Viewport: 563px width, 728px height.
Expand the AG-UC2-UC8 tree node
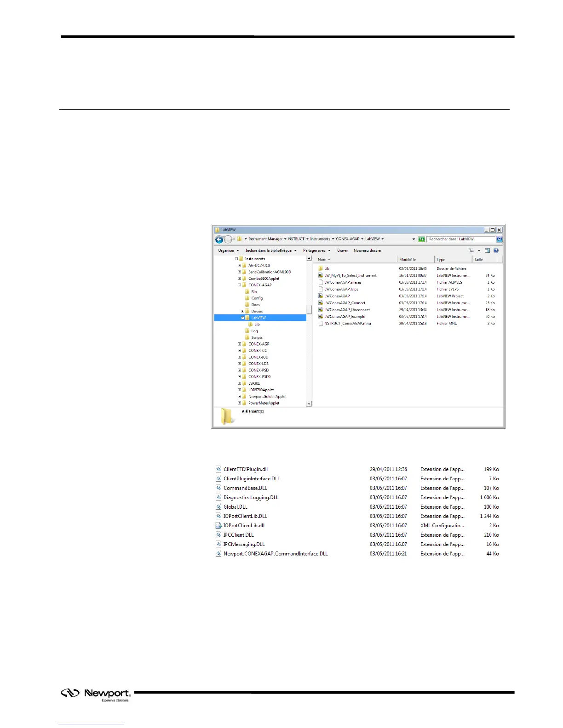[x=239, y=265]
